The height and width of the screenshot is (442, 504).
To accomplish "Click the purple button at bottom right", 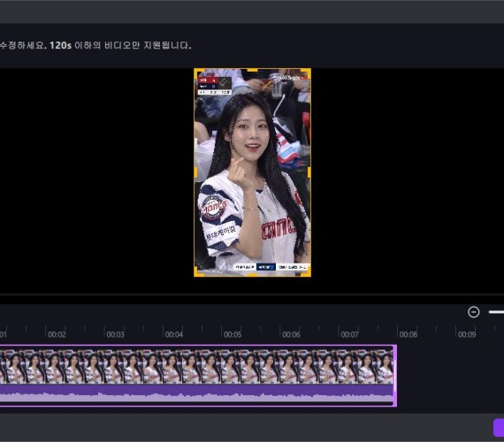I will tap(499, 428).
